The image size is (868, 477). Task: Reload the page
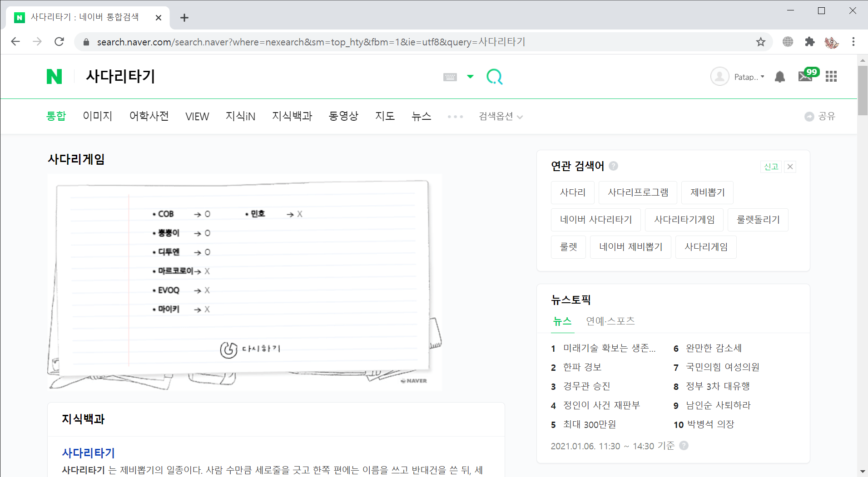(x=59, y=42)
